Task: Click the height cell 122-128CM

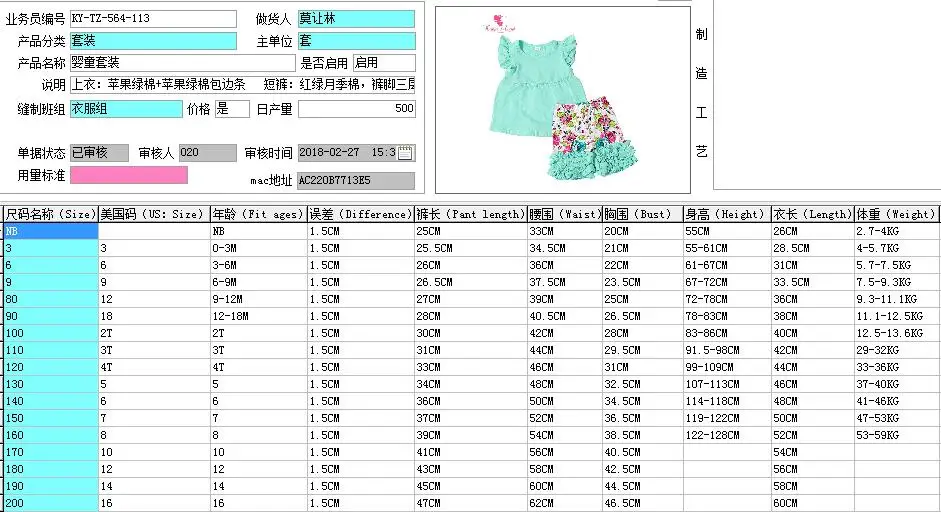Action: point(727,435)
